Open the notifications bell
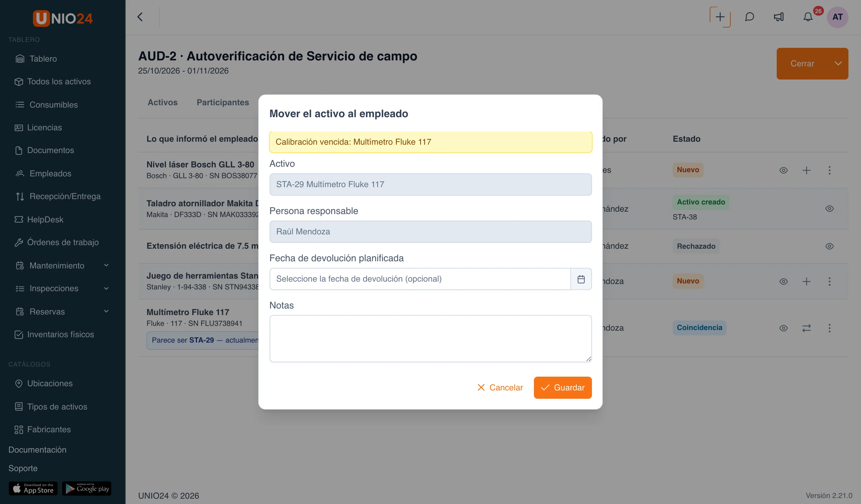Image resolution: width=861 pixels, height=504 pixels. coord(808,17)
